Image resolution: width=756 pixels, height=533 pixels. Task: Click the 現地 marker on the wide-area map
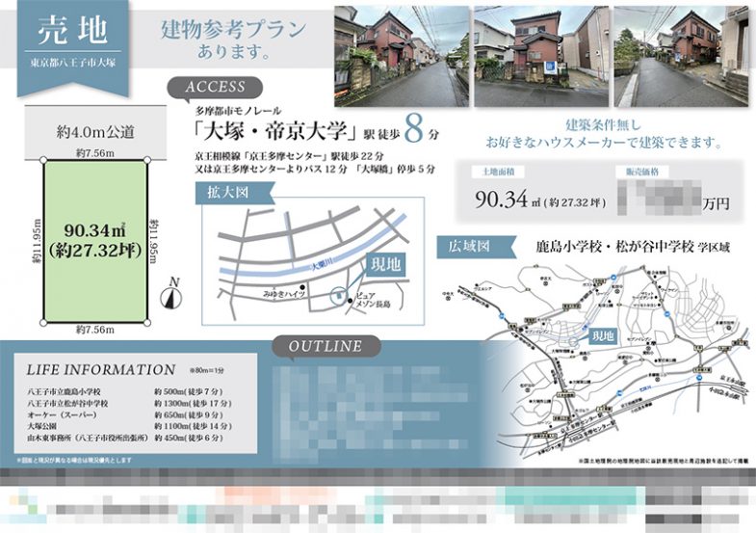tap(603, 335)
